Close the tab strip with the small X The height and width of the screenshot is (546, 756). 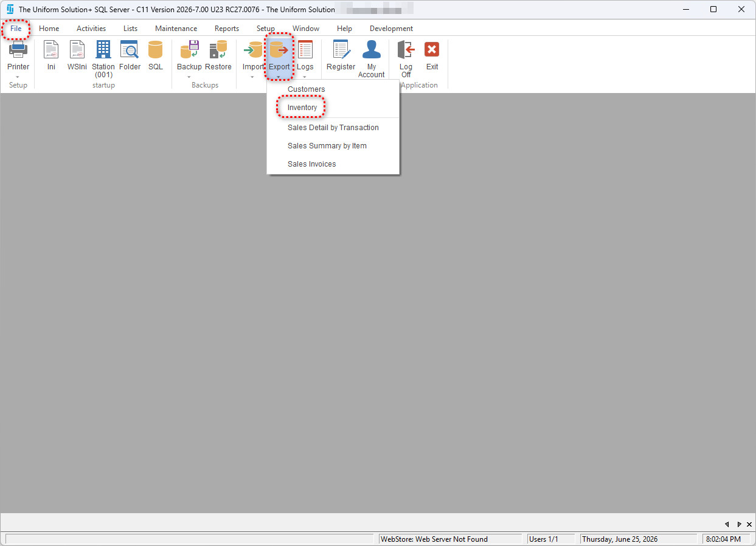(x=749, y=524)
